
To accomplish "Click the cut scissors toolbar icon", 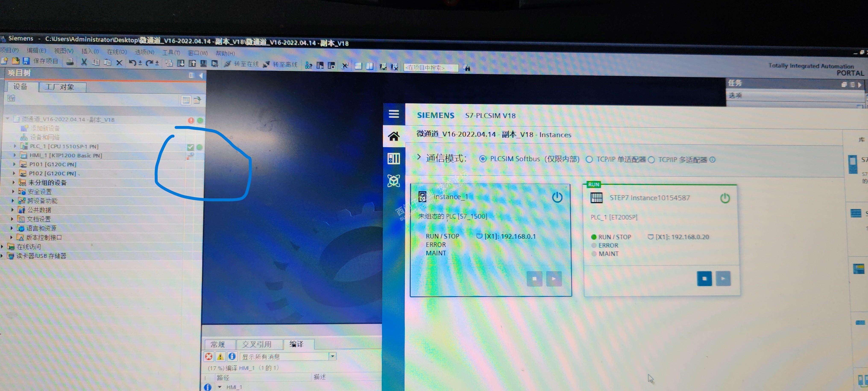I will pos(84,62).
